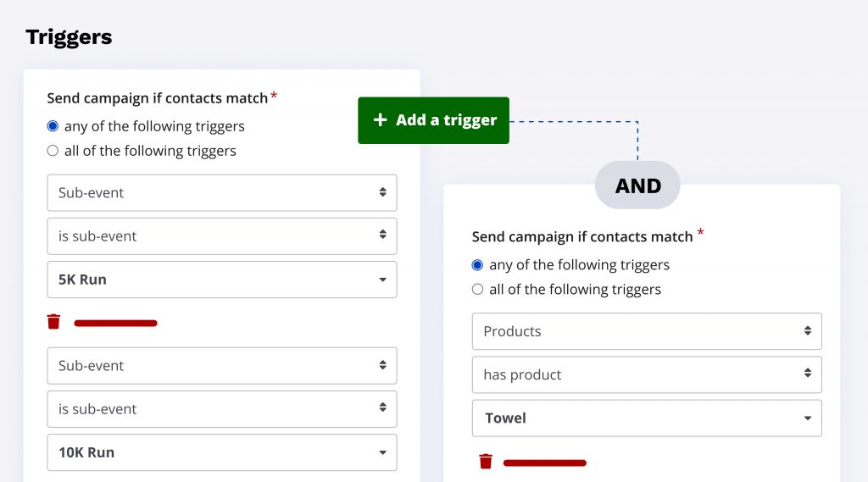868x482 pixels.
Task: Open the first Sub-event type dropdown
Action: [x=222, y=193]
